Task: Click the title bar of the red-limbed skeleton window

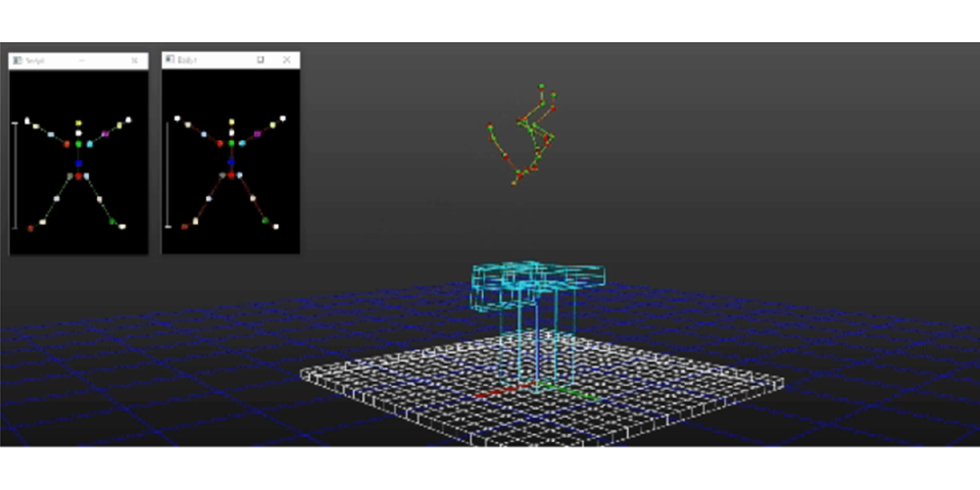Action: pos(216,60)
